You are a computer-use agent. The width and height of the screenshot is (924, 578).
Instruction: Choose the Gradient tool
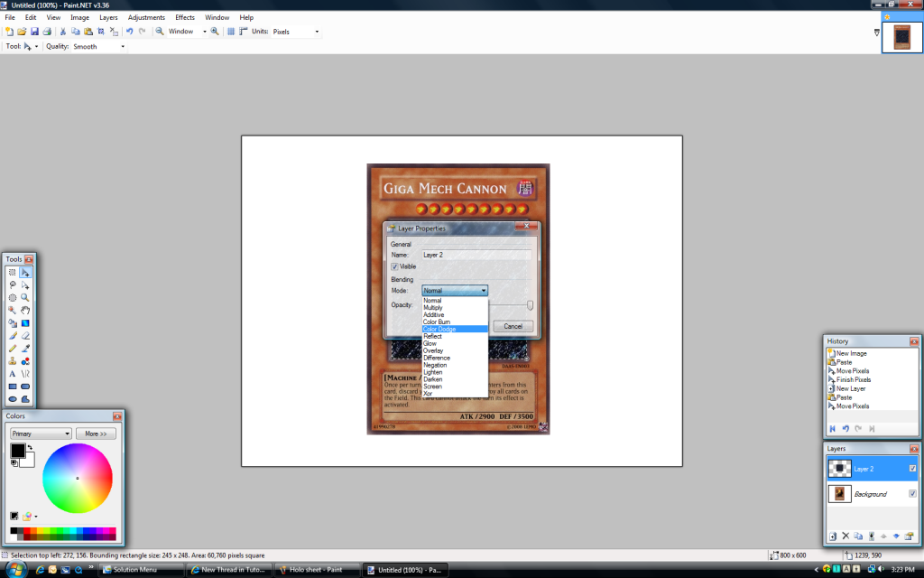(x=25, y=322)
